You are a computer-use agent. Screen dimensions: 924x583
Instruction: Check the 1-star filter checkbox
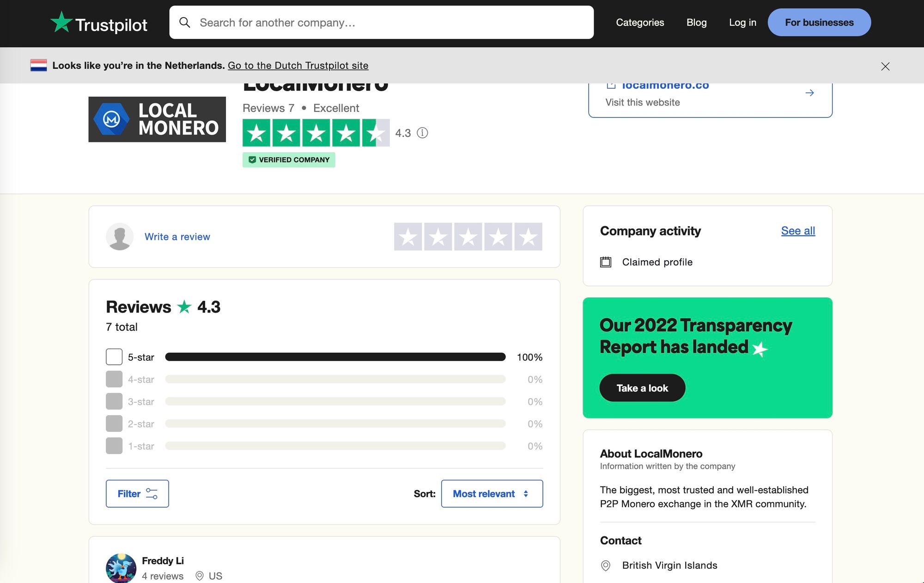[114, 446]
